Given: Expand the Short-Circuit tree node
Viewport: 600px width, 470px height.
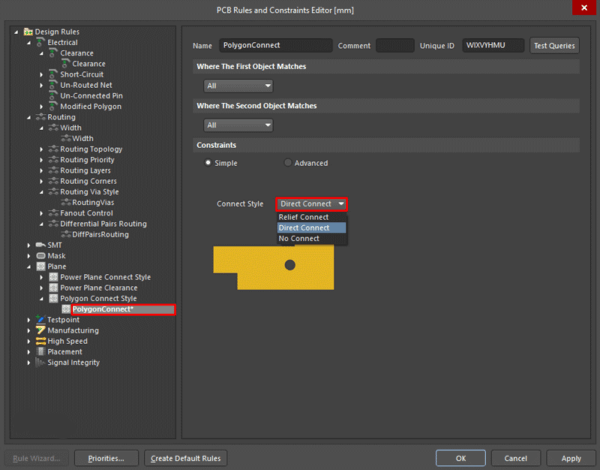Looking at the screenshot, I should pos(41,75).
